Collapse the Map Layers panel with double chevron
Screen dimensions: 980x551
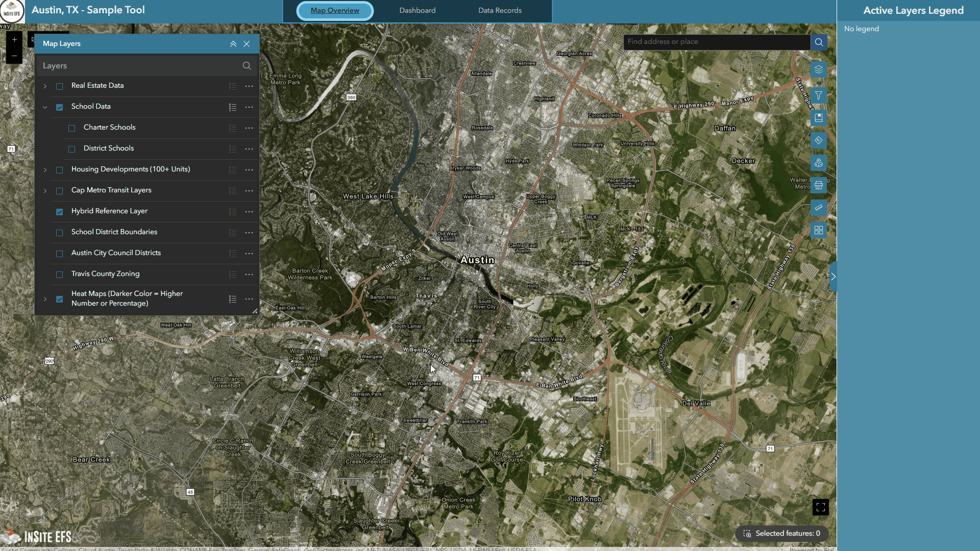[x=233, y=44]
